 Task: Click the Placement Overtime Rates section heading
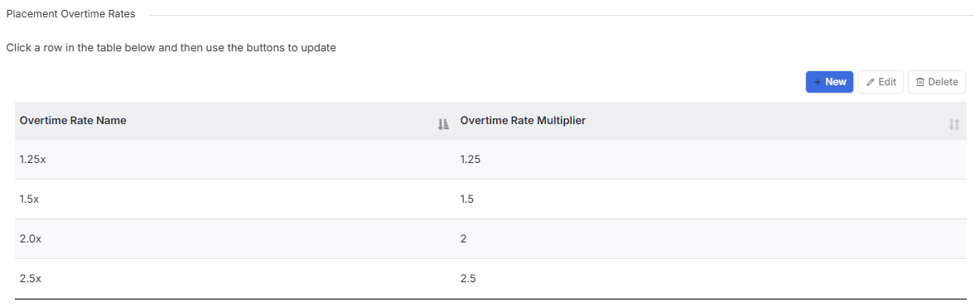coord(70,14)
